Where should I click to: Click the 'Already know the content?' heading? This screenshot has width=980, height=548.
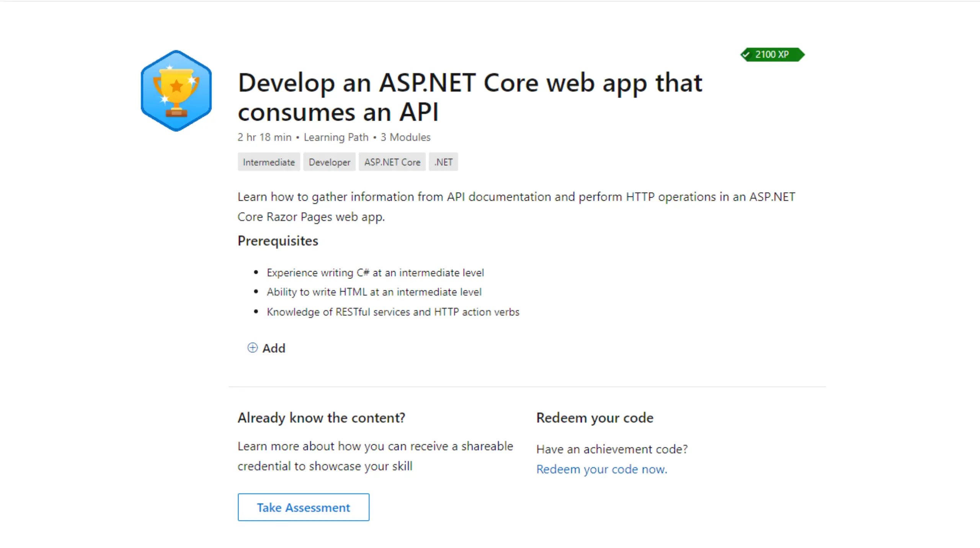(321, 418)
